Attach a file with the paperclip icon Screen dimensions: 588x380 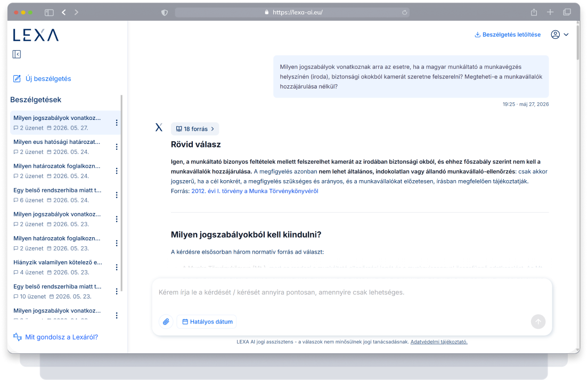[x=166, y=321]
